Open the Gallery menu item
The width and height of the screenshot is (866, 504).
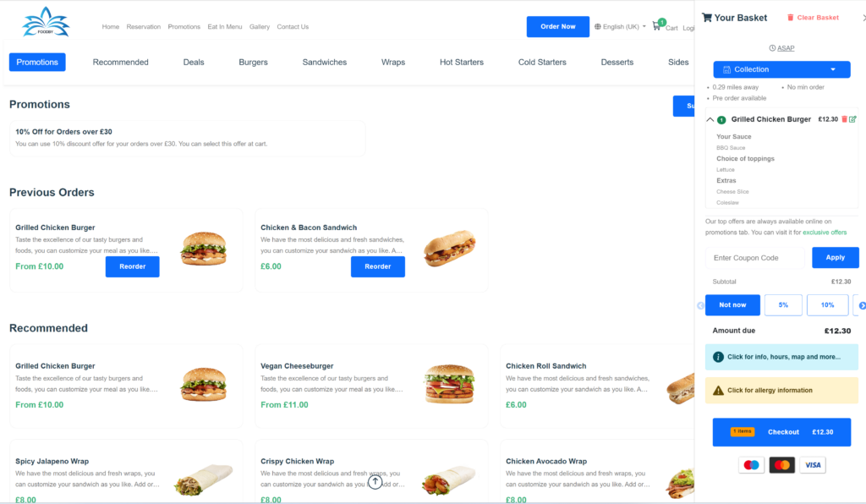260,27
